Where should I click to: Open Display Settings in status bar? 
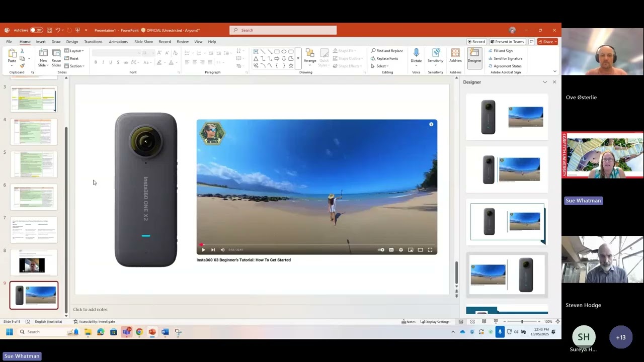tap(435, 322)
